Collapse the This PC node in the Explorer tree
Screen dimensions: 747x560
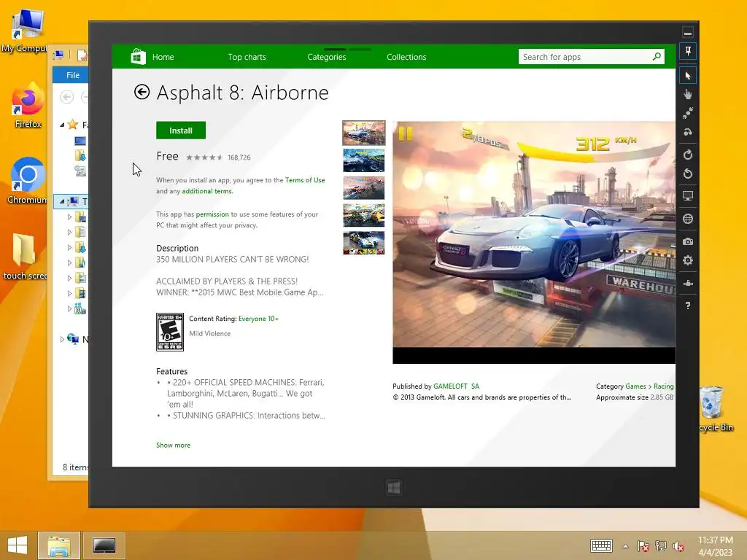[x=62, y=201]
